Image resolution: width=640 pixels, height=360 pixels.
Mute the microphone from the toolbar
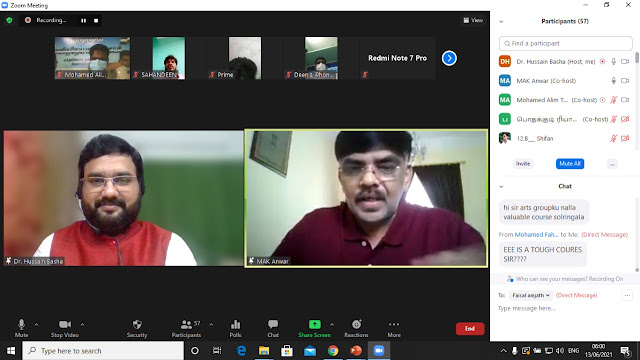pyautogui.click(x=21, y=328)
